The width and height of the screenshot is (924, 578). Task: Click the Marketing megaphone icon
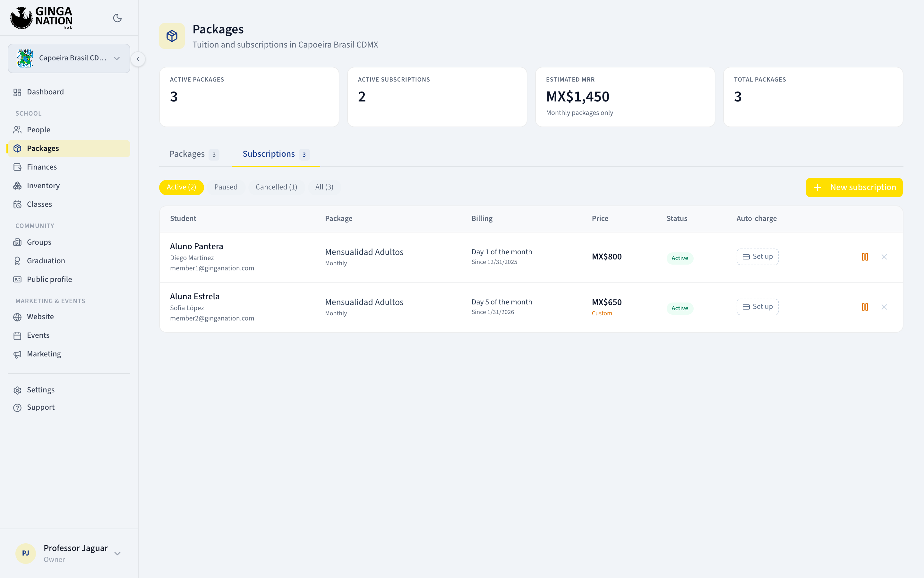(18, 355)
